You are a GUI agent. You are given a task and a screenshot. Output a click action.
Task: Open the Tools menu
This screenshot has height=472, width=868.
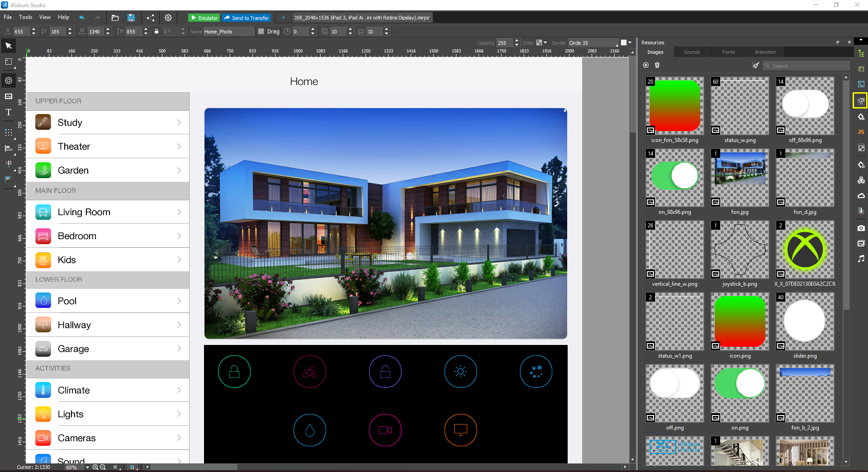[25, 17]
